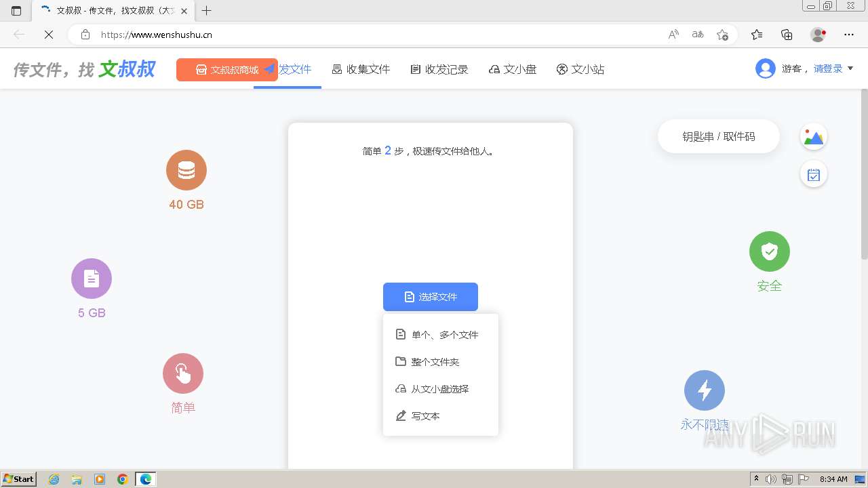Open the Collections icon
Image resolution: width=868 pixels, height=488 pixels.
click(787, 35)
